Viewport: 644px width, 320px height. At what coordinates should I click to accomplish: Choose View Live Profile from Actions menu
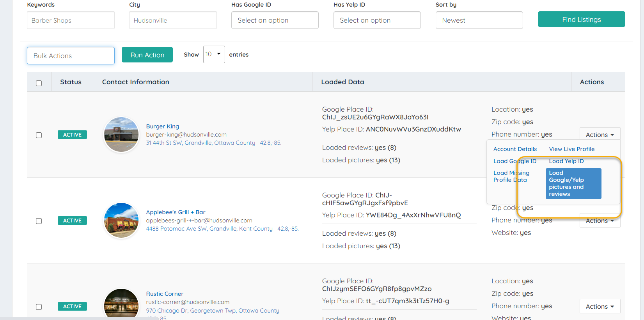(x=572, y=149)
